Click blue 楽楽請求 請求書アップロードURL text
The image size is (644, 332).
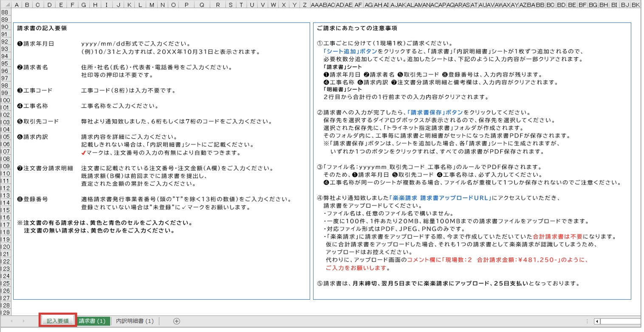(440, 198)
